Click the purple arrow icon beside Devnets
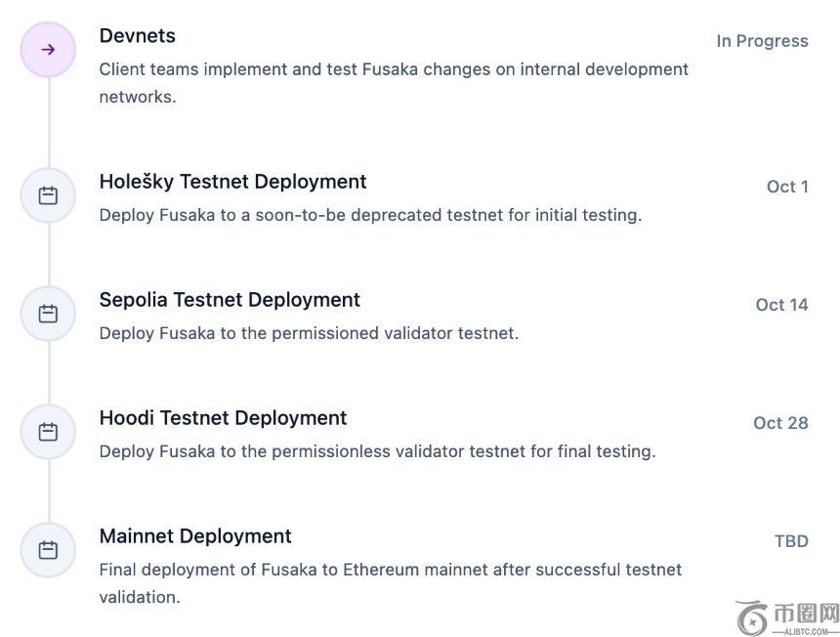Screen dimensions: 840x637 (48, 50)
